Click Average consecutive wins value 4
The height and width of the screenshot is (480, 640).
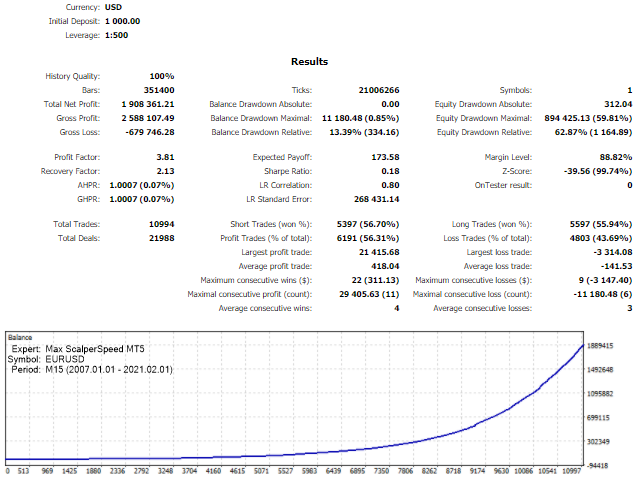(397, 308)
